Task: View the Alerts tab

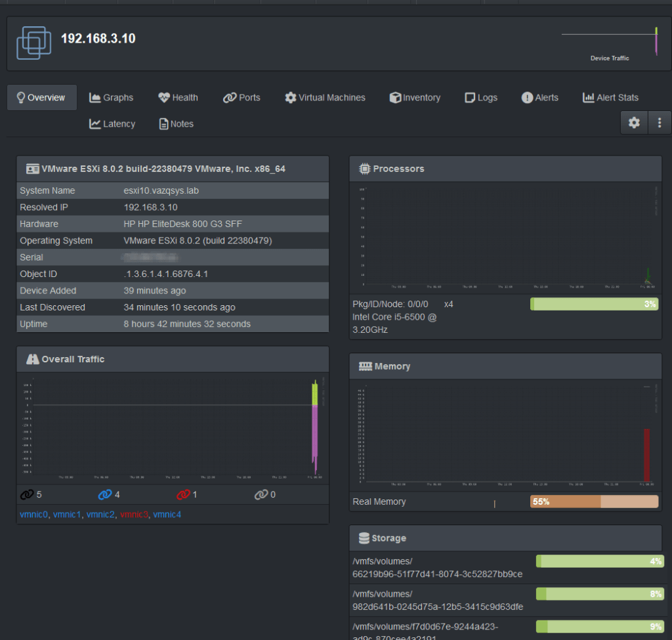Action: (x=539, y=97)
